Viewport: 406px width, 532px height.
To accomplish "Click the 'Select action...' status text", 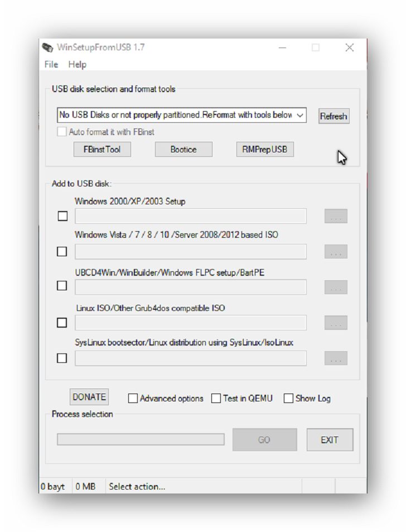I will point(137,487).
